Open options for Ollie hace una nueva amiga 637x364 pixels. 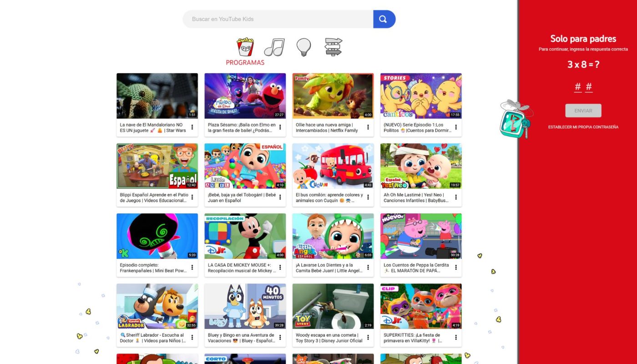(368, 127)
